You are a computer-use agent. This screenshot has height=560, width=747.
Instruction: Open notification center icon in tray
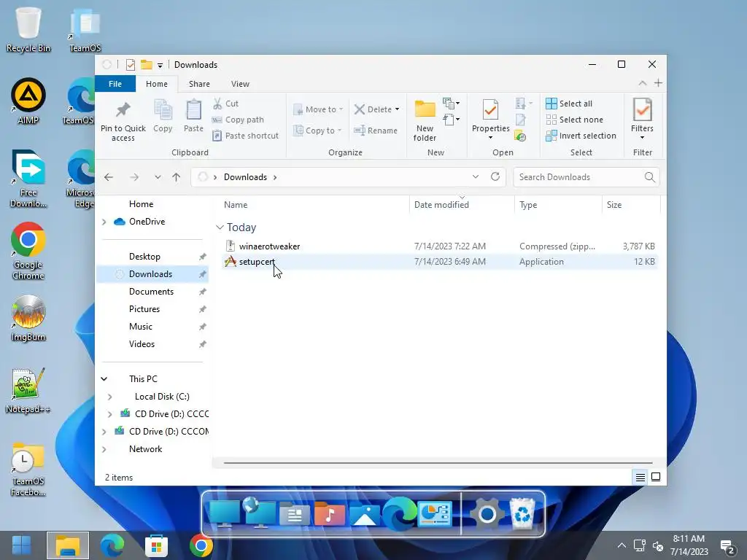click(x=727, y=547)
